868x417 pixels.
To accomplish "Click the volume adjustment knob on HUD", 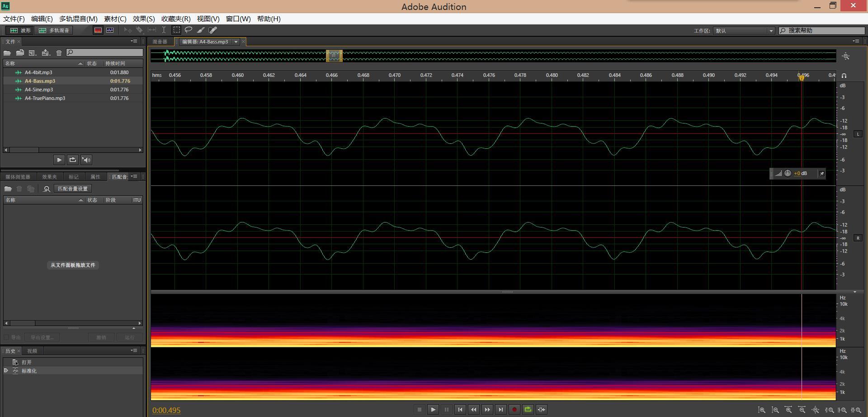I will pyautogui.click(x=788, y=173).
